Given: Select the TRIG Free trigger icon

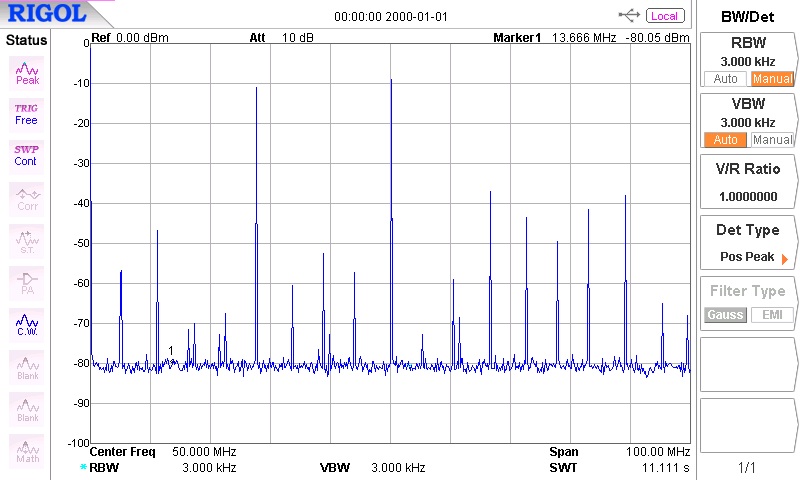Looking at the screenshot, I should (x=27, y=113).
